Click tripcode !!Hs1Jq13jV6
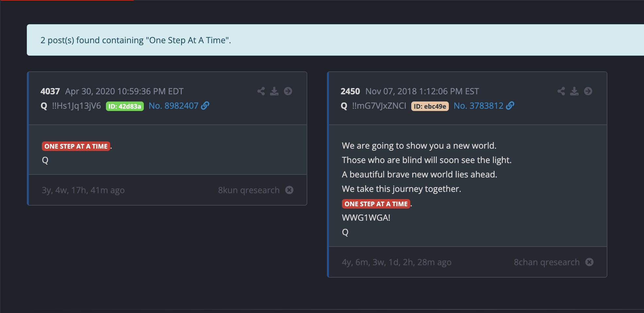 pos(76,106)
